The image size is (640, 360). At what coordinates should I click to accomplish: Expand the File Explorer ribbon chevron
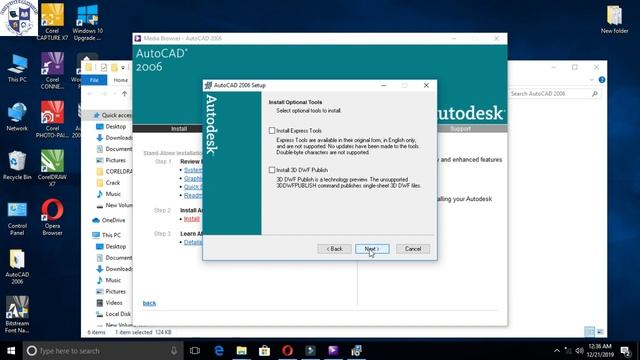coord(591,80)
